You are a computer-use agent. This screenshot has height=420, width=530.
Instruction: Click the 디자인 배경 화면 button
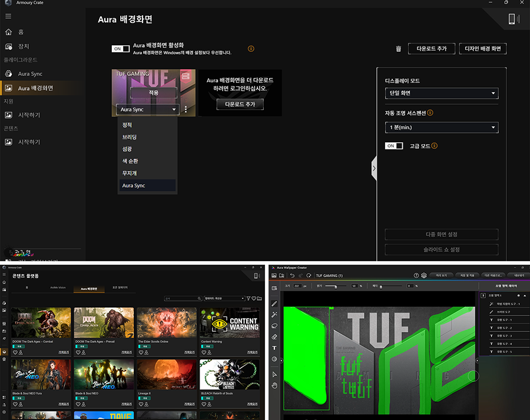483,49
